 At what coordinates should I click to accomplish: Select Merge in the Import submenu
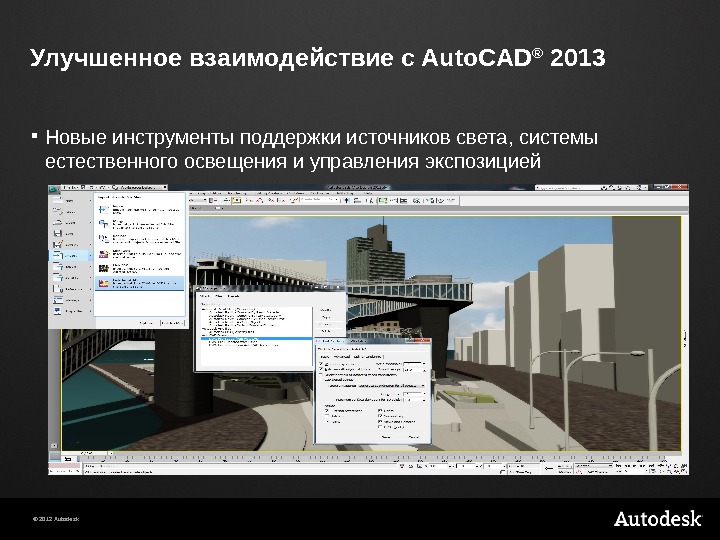coord(140,224)
